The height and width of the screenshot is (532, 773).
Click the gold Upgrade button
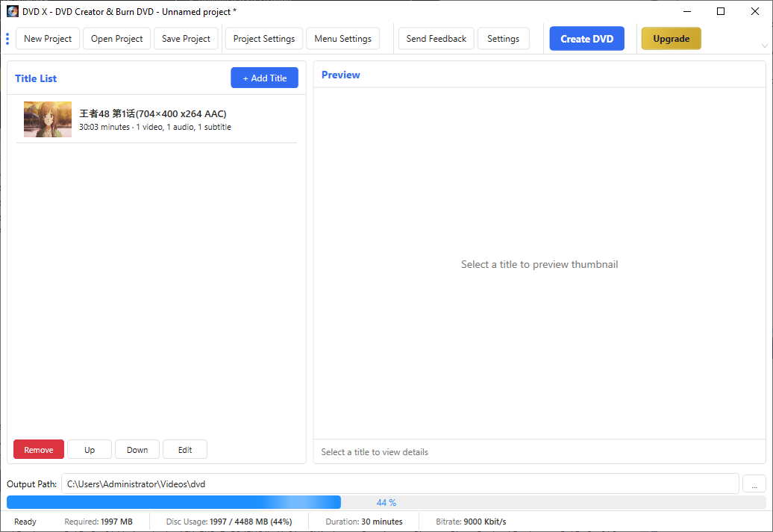pos(671,39)
